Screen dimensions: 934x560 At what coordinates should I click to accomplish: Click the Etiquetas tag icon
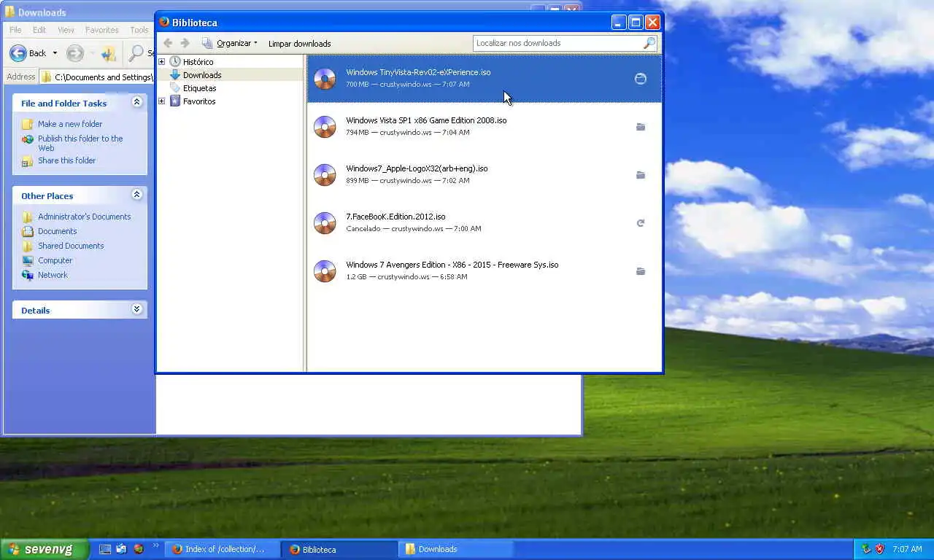click(175, 88)
